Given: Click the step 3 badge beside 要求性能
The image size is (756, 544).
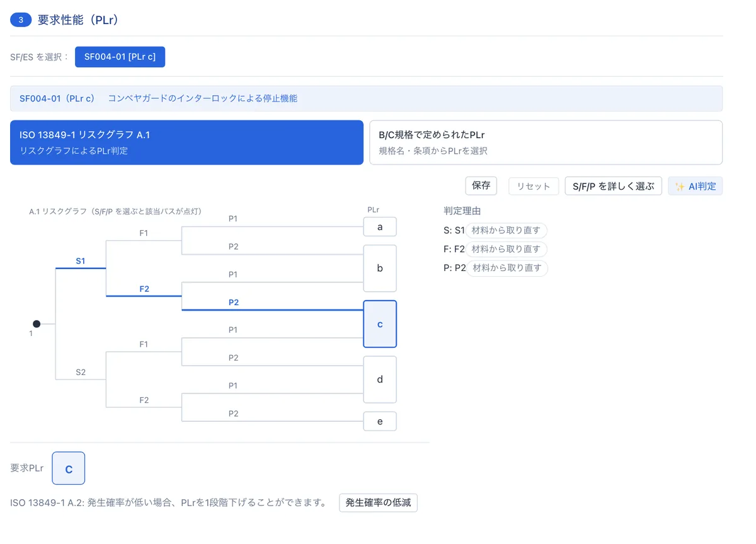Looking at the screenshot, I should (21, 20).
